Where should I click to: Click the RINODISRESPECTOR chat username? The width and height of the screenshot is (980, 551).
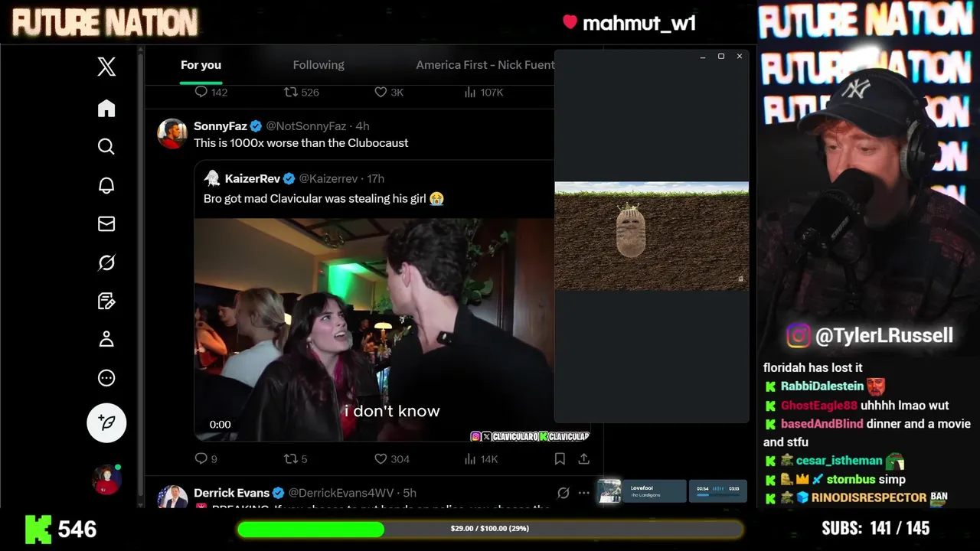tap(870, 497)
